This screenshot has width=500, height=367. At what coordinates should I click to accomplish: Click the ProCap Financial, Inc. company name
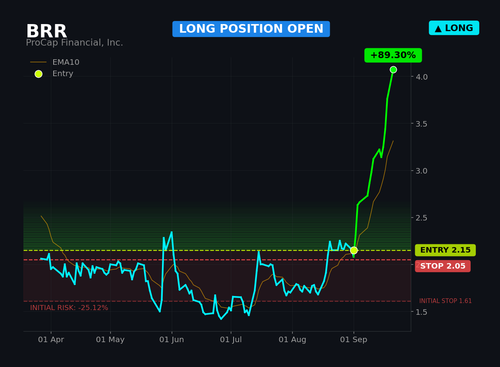click(x=74, y=43)
